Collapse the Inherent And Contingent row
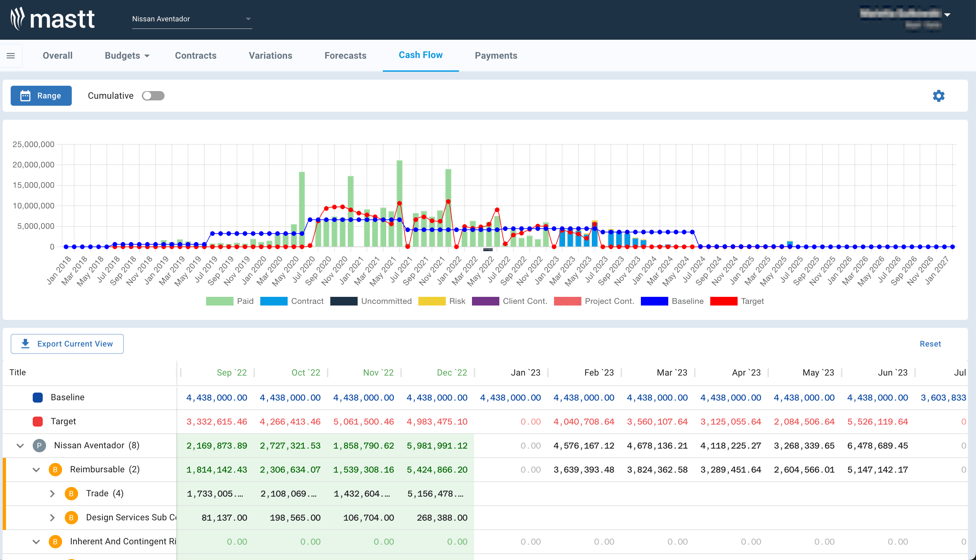 click(x=36, y=542)
